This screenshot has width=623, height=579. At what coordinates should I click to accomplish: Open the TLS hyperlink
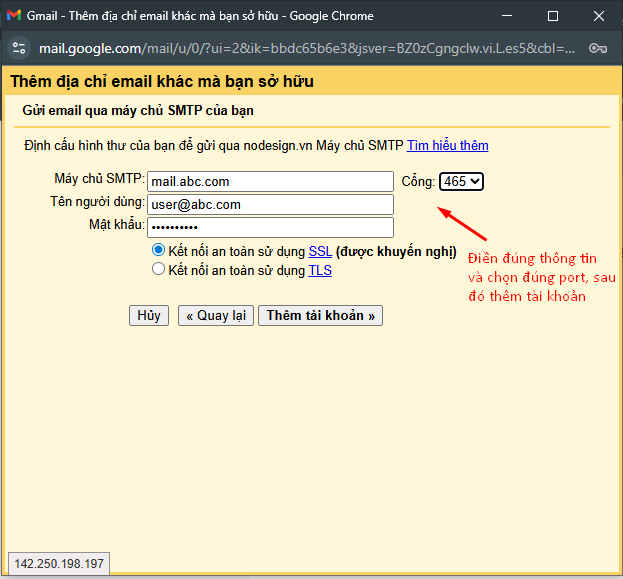(x=320, y=270)
